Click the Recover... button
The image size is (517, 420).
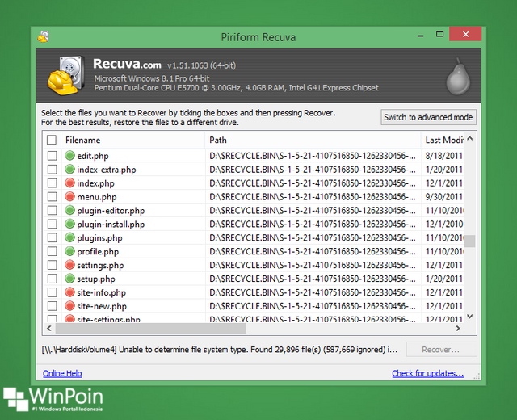[441, 350]
